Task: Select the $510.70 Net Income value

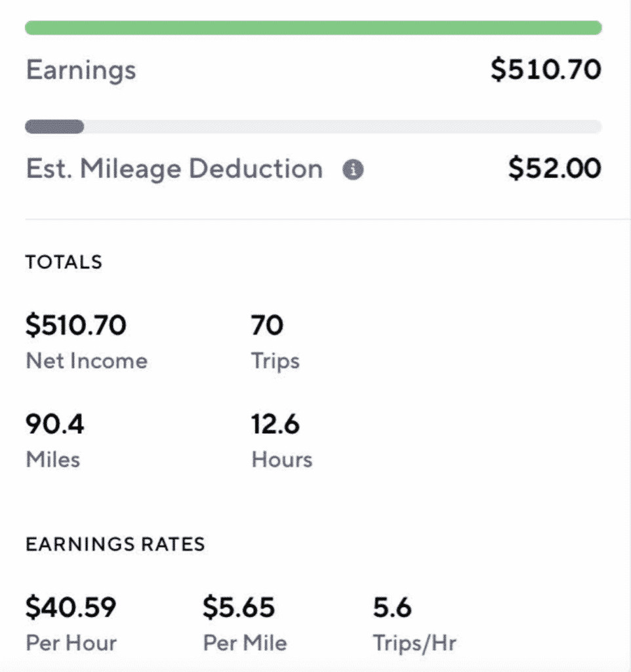Action: [x=76, y=324]
